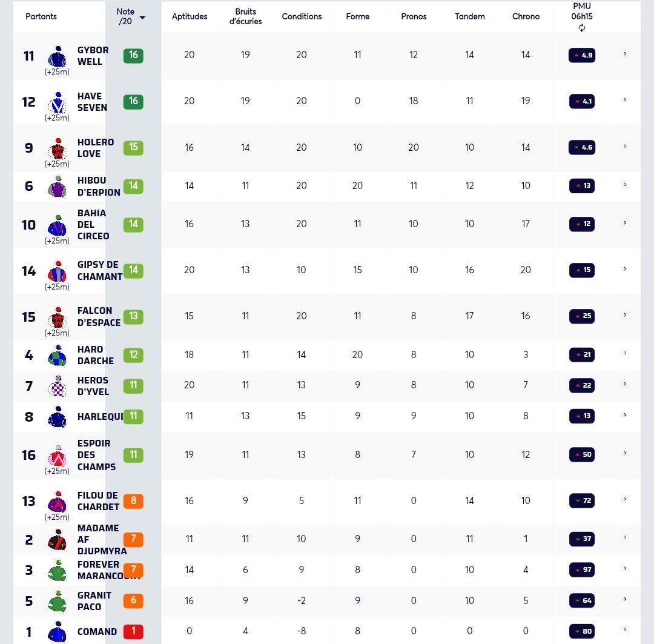Viewport: 654px width, 644px height.
Task: Click Espoir des Champs' pink silk icon
Action: [x=58, y=456]
